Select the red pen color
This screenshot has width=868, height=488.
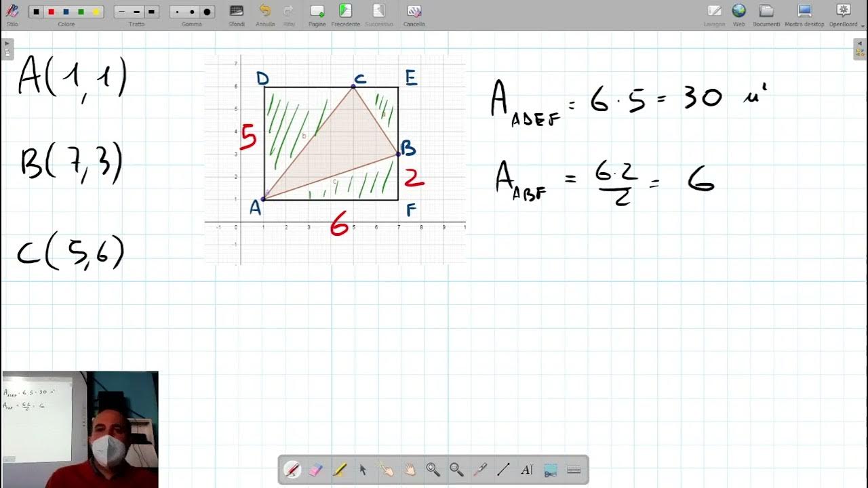52,12
